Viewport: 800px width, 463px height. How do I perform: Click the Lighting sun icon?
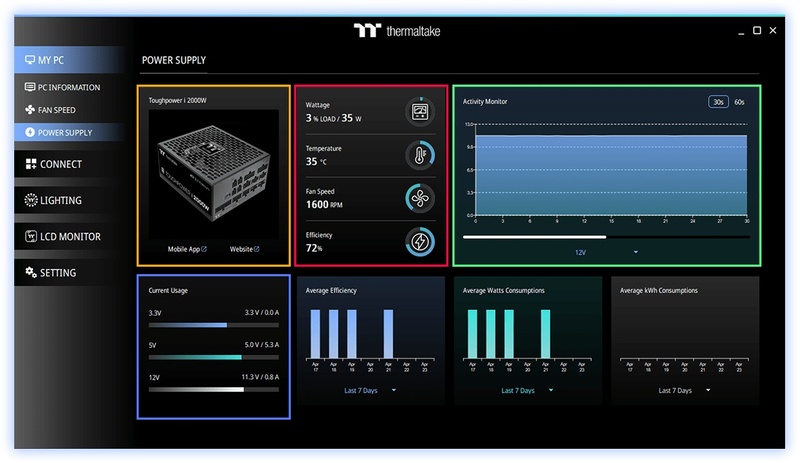[31, 200]
